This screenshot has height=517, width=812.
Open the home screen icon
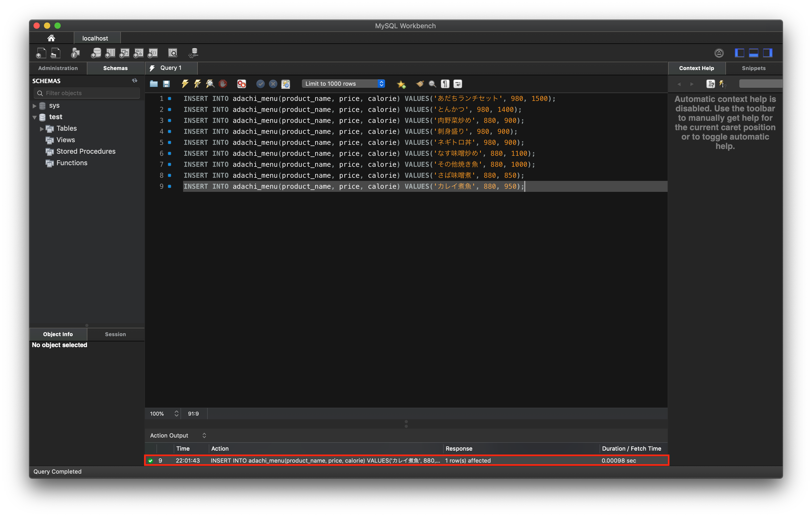pos(51,38)
